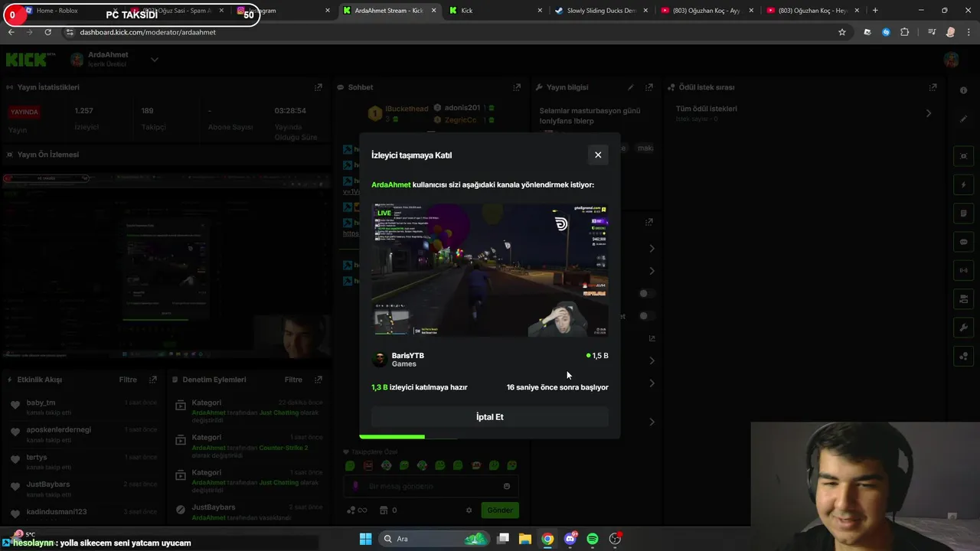Open the BarisYTB stream preview thumbnail
The width and height of the screenshot is (980, 551).
pos(490,269)
